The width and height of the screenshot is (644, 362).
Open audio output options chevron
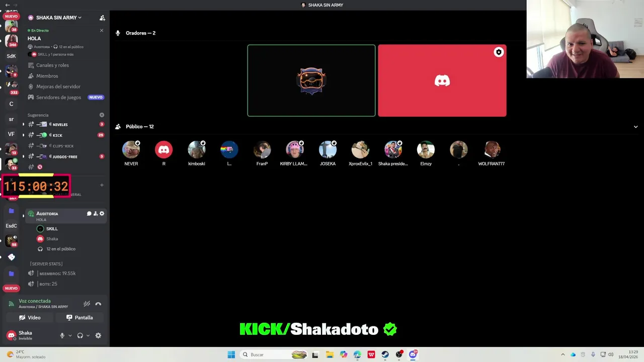pos(88,335)
